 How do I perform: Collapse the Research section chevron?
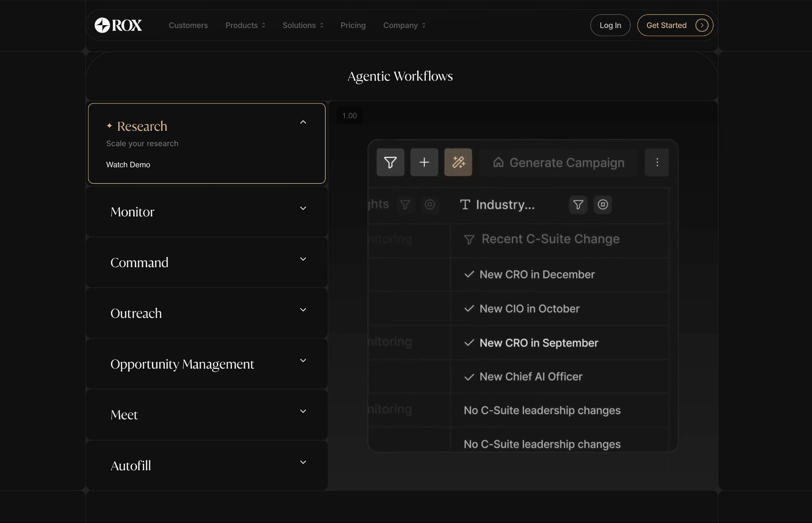click(x=303, y=122)
